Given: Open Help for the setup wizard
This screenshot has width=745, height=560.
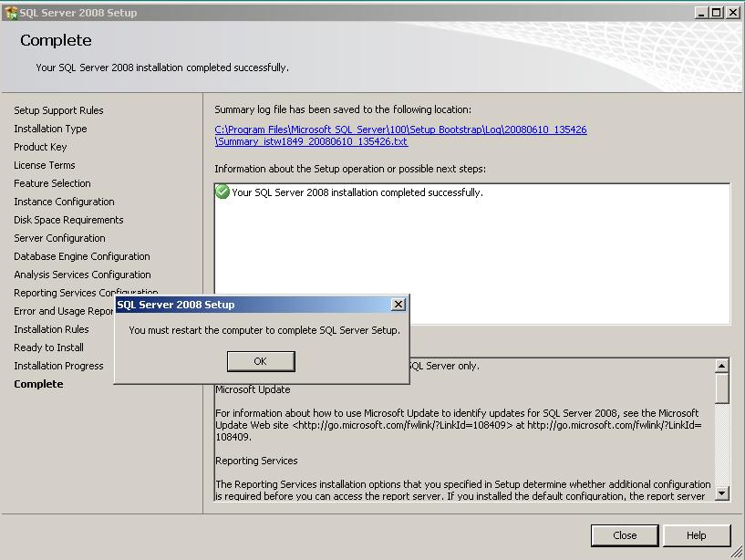Looking at the screenshot, I should [696, 535].
